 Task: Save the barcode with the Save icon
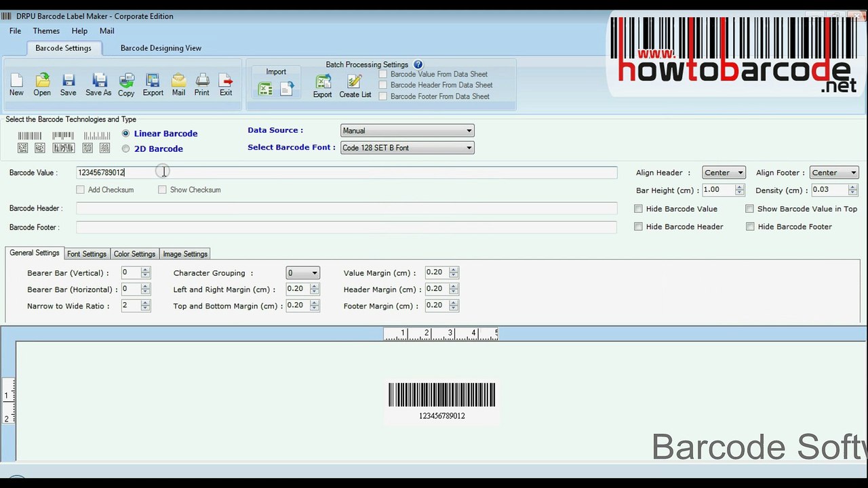(x=68, y=85)
